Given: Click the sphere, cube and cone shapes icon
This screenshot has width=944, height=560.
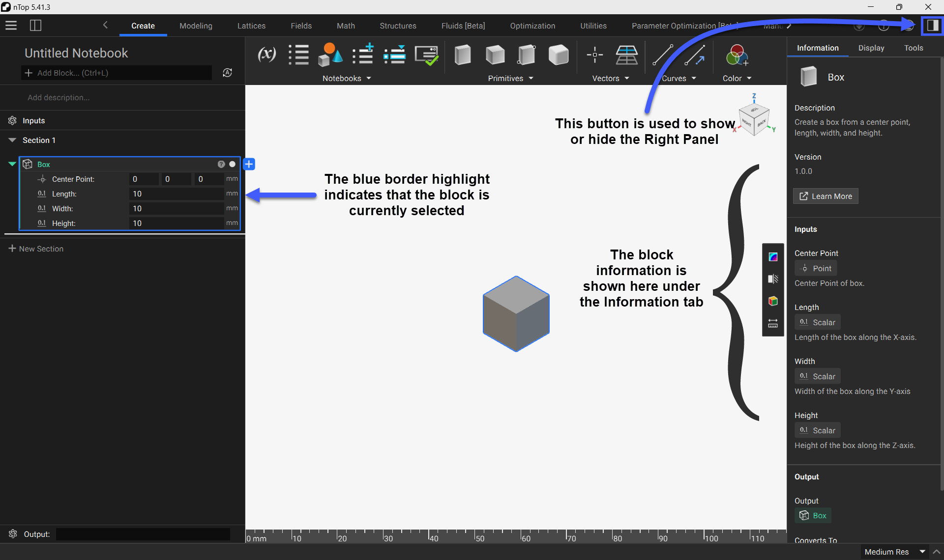Looking at the screenshot, I should coord(330,55).
